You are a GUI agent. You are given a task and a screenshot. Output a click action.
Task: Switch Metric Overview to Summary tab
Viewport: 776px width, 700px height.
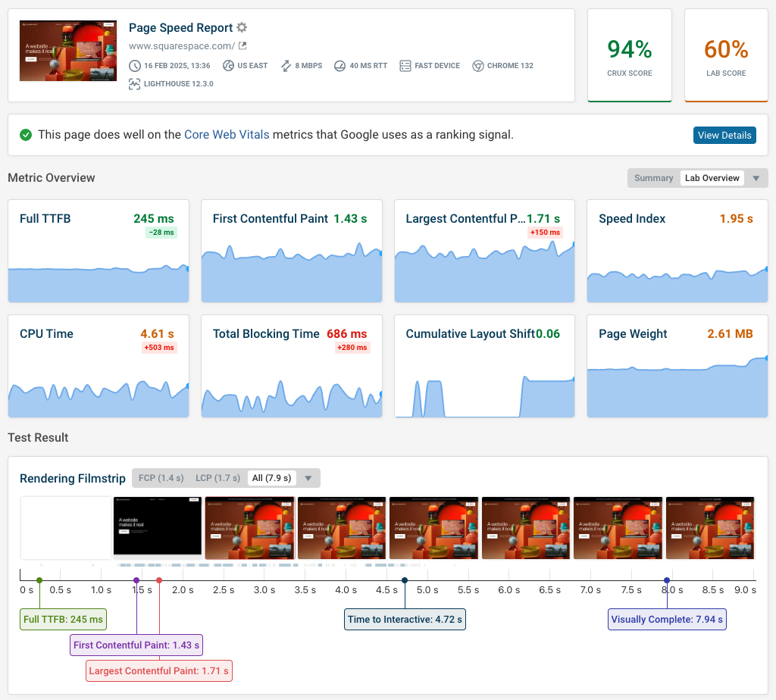point(654,178)
